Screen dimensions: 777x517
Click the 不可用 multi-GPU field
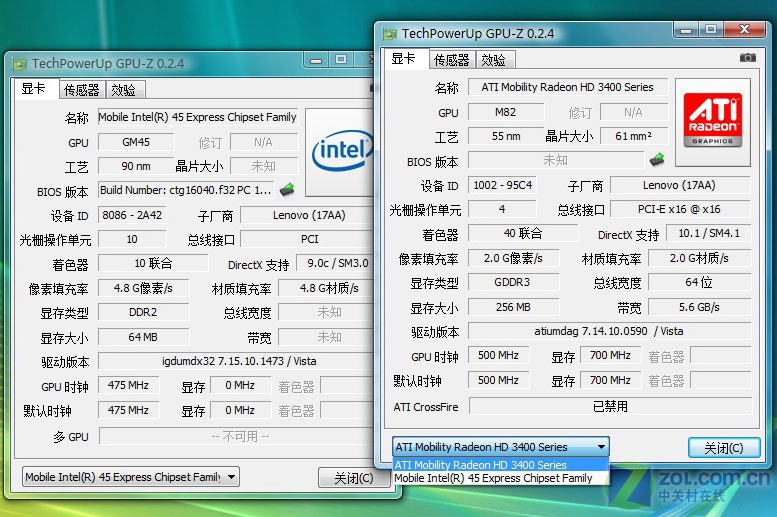coord(238,436)
